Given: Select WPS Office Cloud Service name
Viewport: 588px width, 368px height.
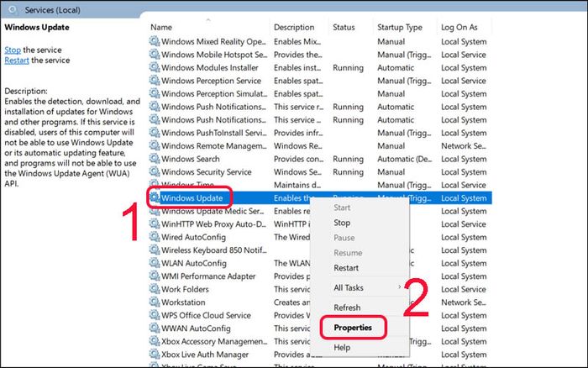Looking at the screenshot, I should pyautogui.click(x=206, y=315).
